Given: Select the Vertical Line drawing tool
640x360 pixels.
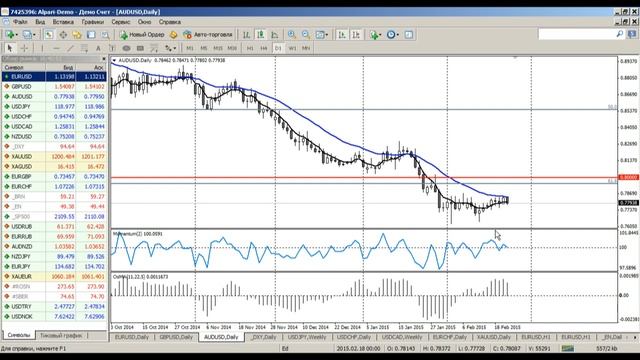Looking at the screenshot, I should tap(42, 48).
